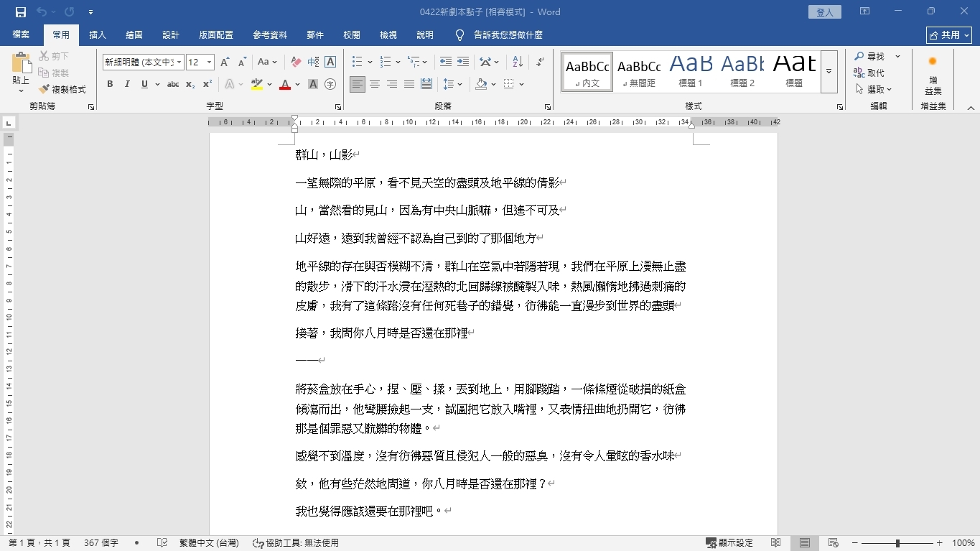
Task: Click the 共用 share button
Action: tap(949, 35)
